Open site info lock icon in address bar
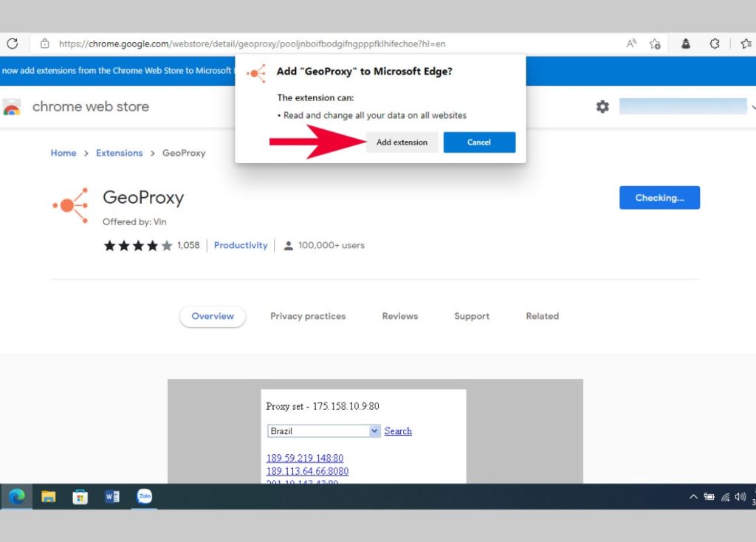This screenshot has width=756, height=542. 45,44
